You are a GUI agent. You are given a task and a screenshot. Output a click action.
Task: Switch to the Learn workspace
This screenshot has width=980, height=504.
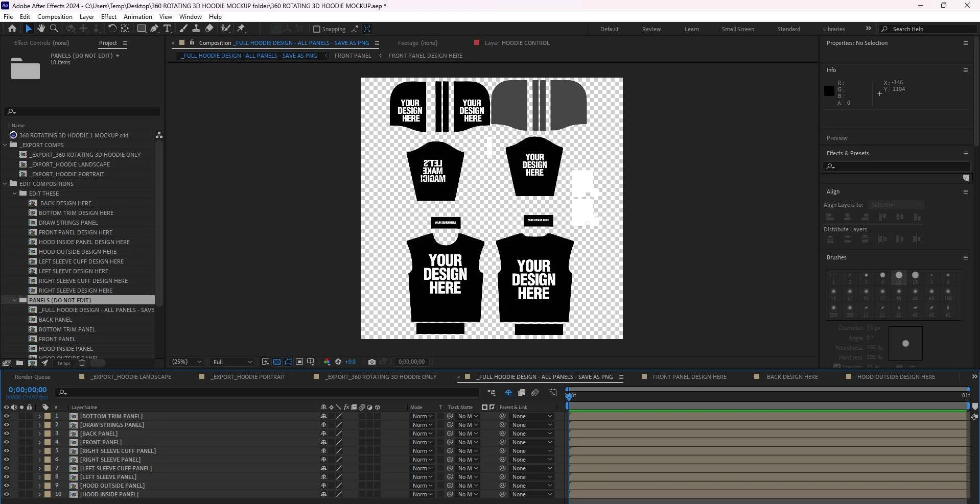pos(692,29)
